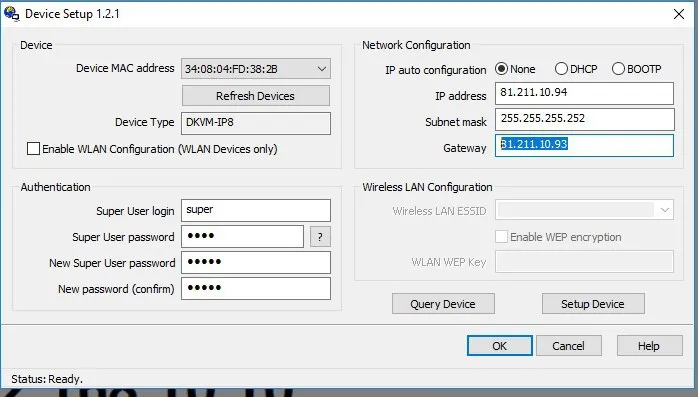Click the 'IP auto configuration' label
Viewport: 698px width, 397px height.
(436, 70)
